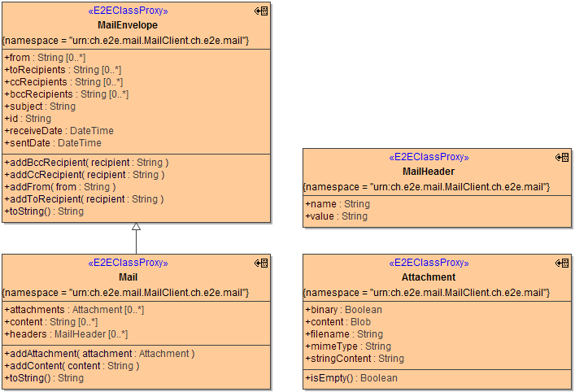Select the Attachment class title
This screenshot has width=575, height=392.
(x=429, y=277)
